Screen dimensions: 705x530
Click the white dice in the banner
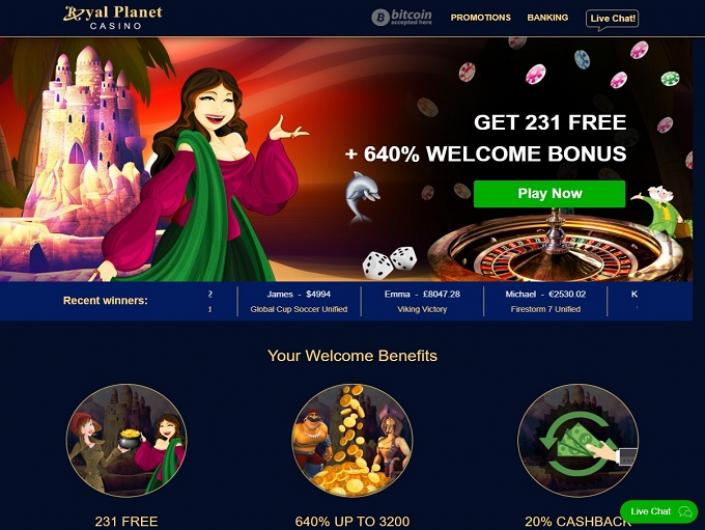(389, 262)
